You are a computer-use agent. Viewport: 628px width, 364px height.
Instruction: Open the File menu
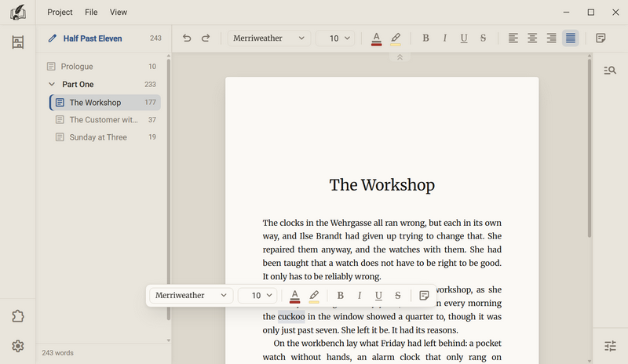91,13
